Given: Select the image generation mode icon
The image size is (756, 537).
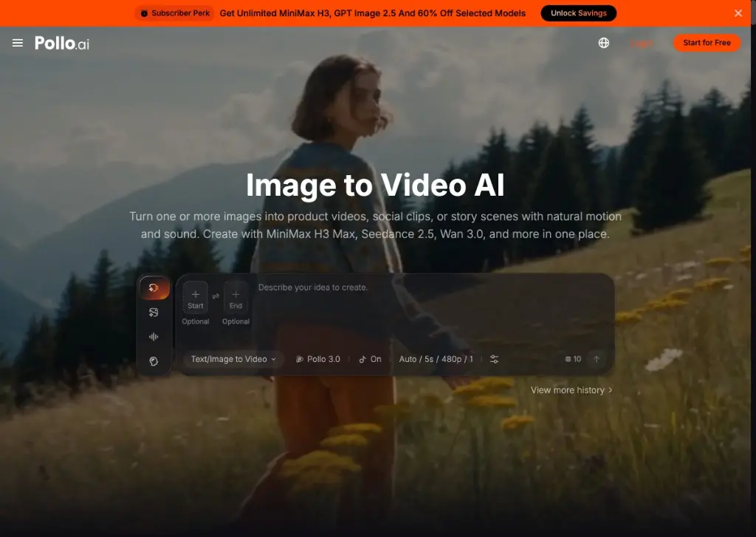Looking at the screenshot, I should coord(154,312).
